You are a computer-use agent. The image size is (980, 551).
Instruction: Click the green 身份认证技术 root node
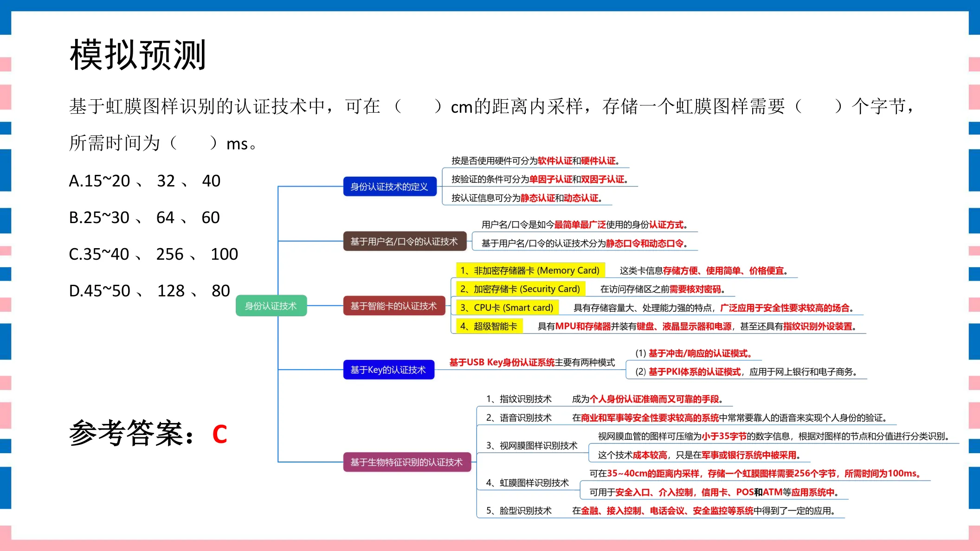pos(271,306)
